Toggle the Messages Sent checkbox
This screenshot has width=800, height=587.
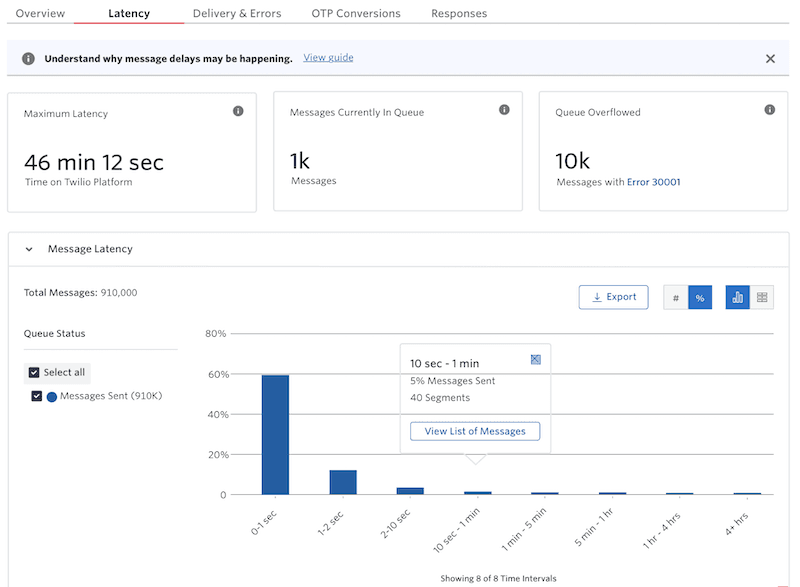(x=34, y=395)
